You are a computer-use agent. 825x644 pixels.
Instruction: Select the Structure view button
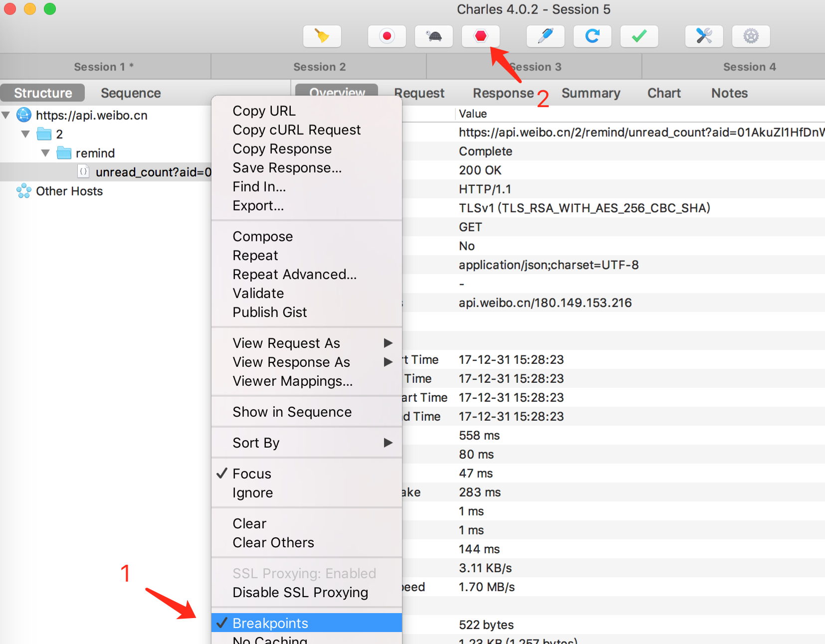[x=43, y=93]
